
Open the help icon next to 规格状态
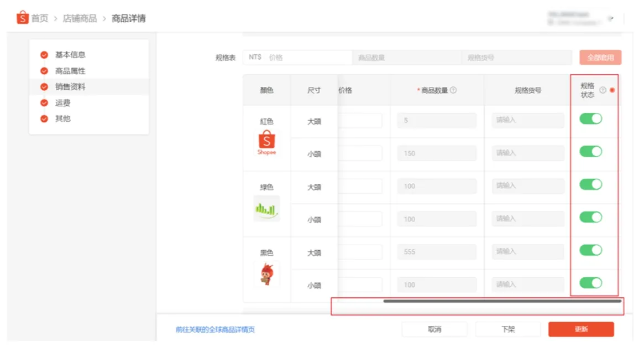(603, 89)
